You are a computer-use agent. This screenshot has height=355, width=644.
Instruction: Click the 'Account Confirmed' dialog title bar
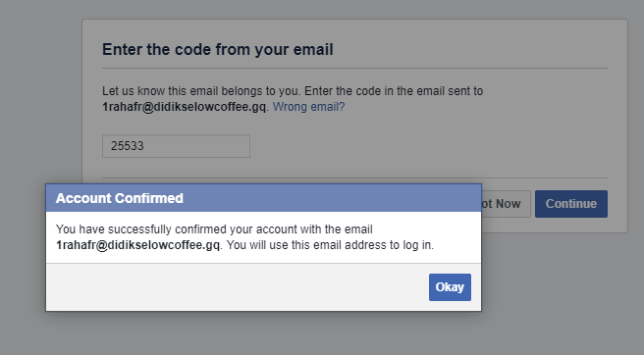[263, 198]
